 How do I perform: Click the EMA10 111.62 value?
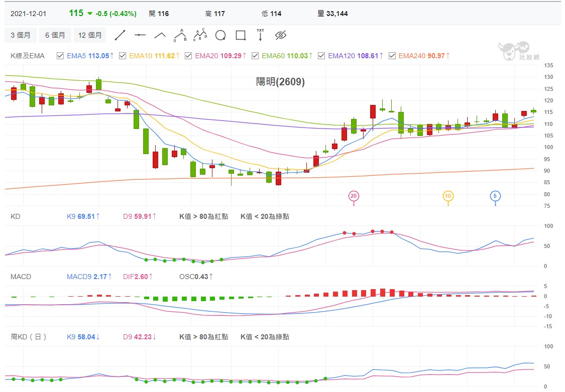(154, 56)
